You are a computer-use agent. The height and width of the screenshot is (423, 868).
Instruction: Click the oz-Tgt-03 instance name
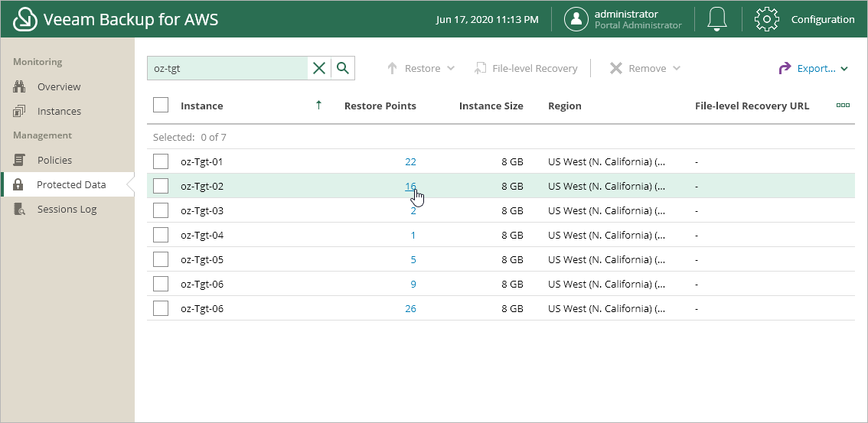point(201,210)
